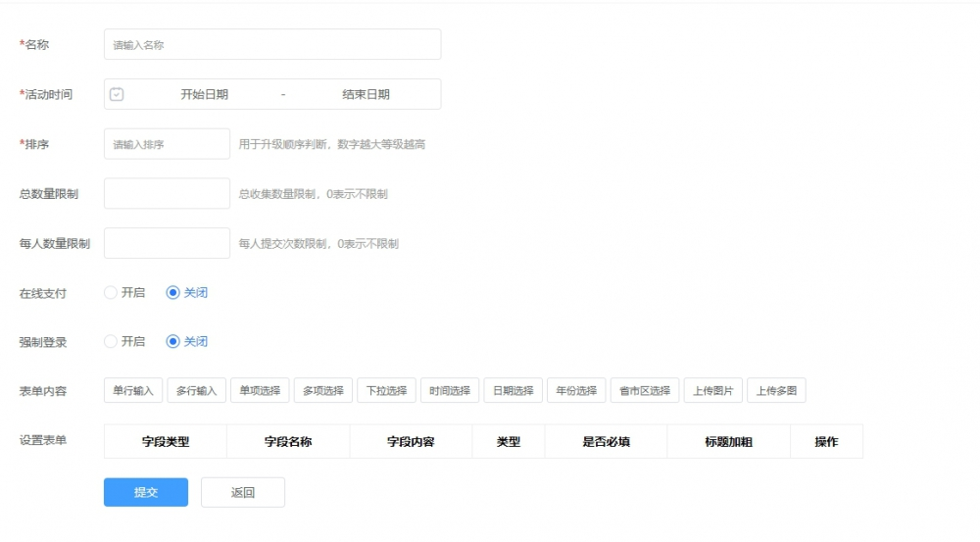Image resolution: width=980 pixels, height=542 pixels.
Task: Select the 开始日期 start date field
Action: (204, 94)
